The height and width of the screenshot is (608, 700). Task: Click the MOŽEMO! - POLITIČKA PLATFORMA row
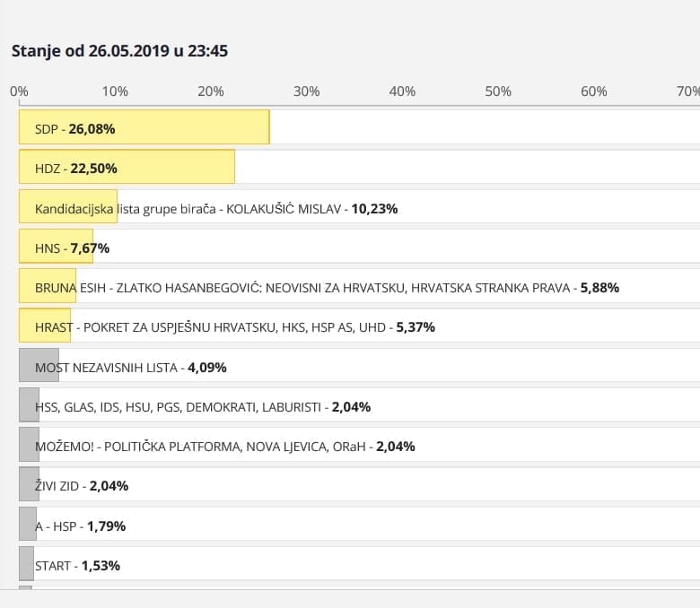[x=224, y=446]
